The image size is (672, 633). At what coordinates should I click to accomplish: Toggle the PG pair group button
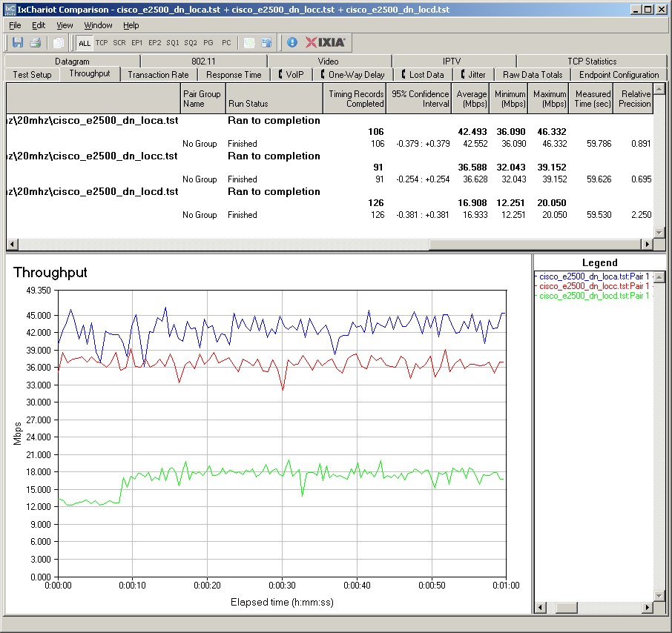pos(208,42)
